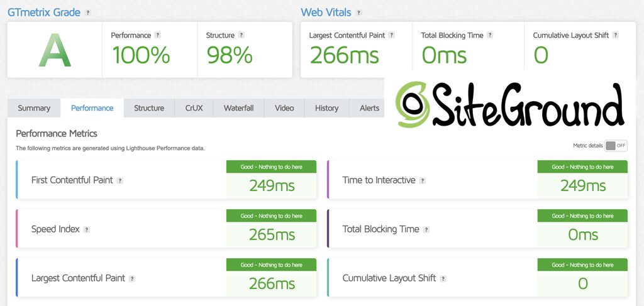Image resolution: width=644 pixels, height=306 pixels.
Task: Click help icon next to Speed Index
Action: pos(86,230)
